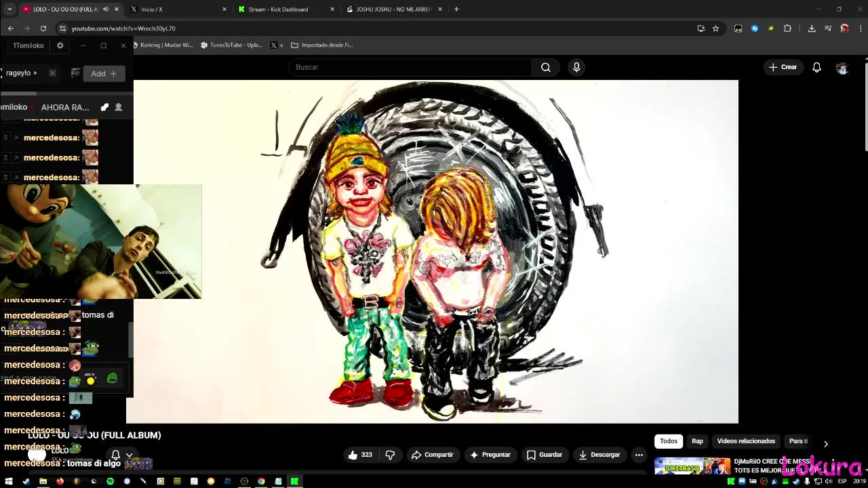Viewport: 868px width, 488px height.
Task: Open the media controls icon in toolbar
Action: (x=828, y=28)
